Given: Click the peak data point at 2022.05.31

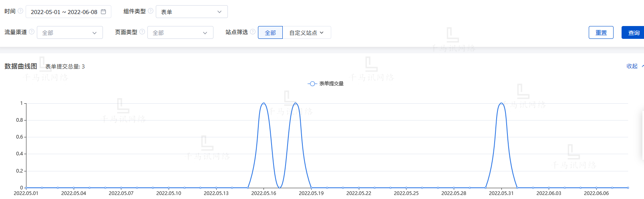Looking at the screenshot, I should pos(501,103).
